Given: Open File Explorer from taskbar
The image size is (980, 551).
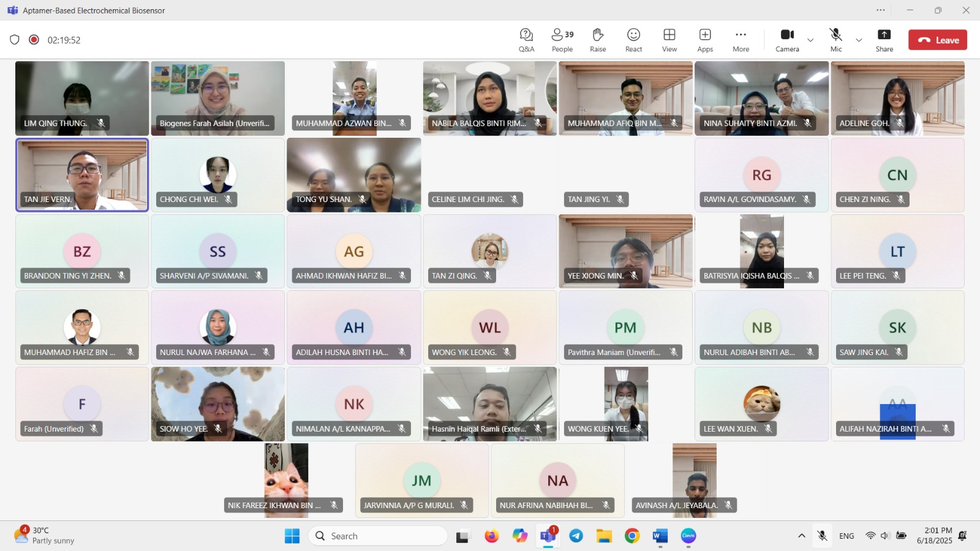Looking at the screenshot, I should click(604, 536).
